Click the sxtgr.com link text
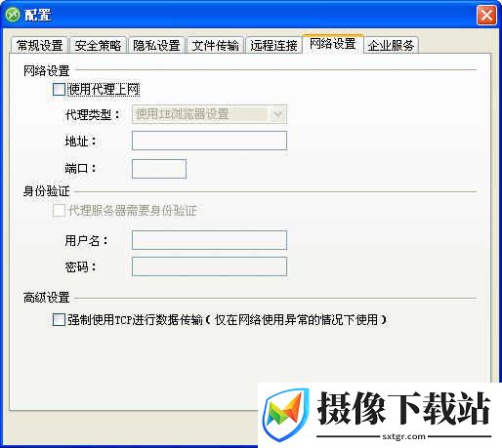 click(x=404, y=436)
